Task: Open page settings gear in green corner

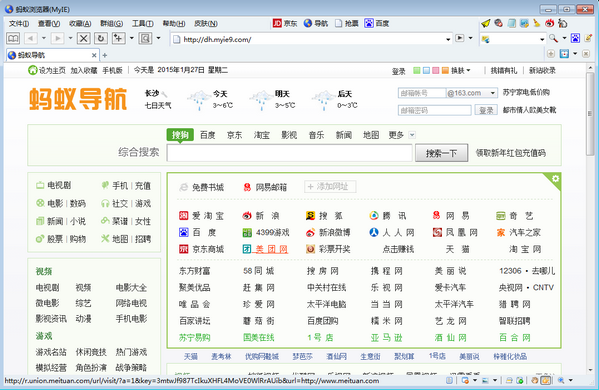Action: [555, 178]
